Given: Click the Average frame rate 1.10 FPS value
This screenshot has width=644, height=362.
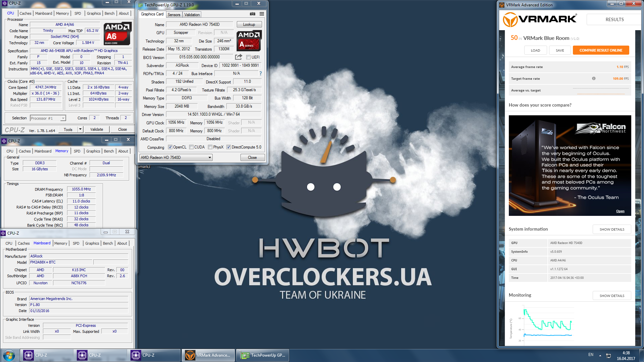Looking at the screenshot, I should 622,67.
